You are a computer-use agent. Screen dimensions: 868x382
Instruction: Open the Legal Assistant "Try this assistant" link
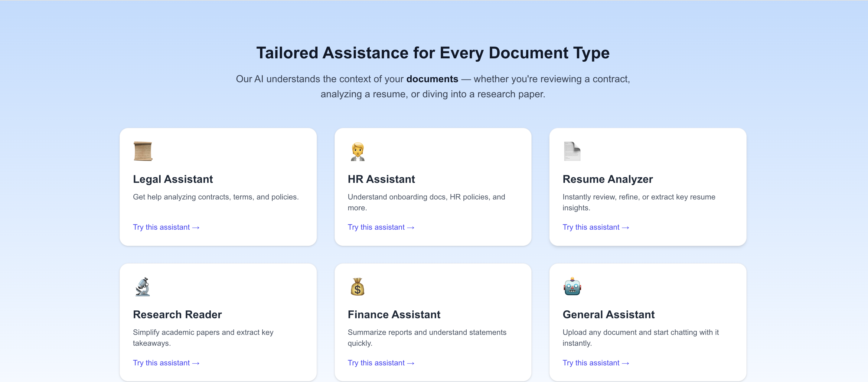coord(166,227)
